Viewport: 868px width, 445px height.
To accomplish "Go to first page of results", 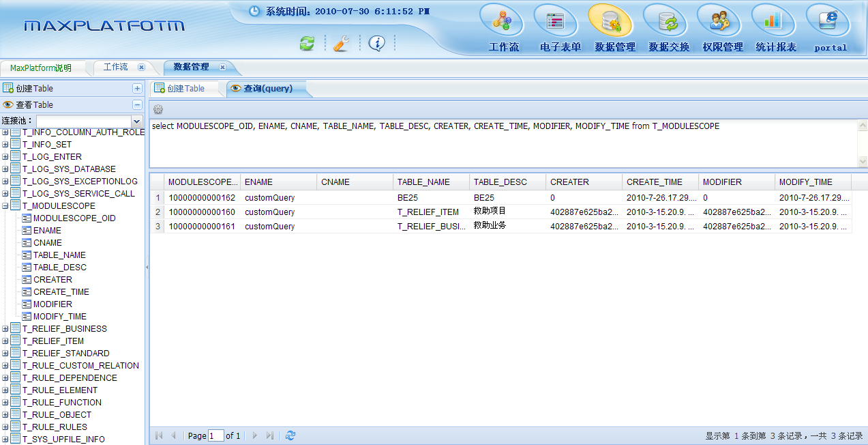I will (x=159, y=435).
